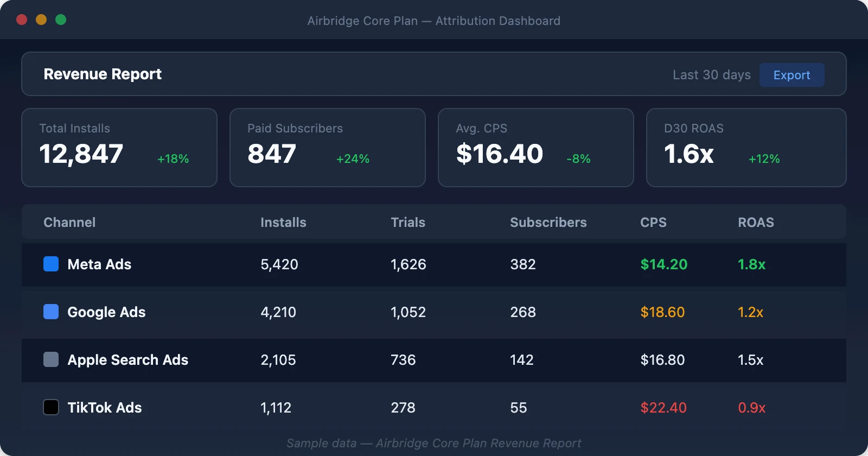
Task: Click the ROAS column header
Action: click(756, 222)
